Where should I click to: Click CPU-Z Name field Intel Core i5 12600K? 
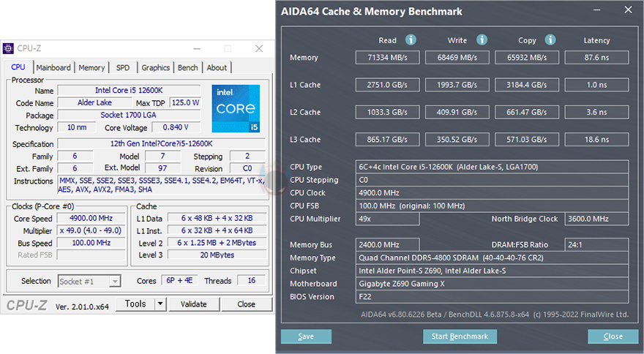point(129,91)
